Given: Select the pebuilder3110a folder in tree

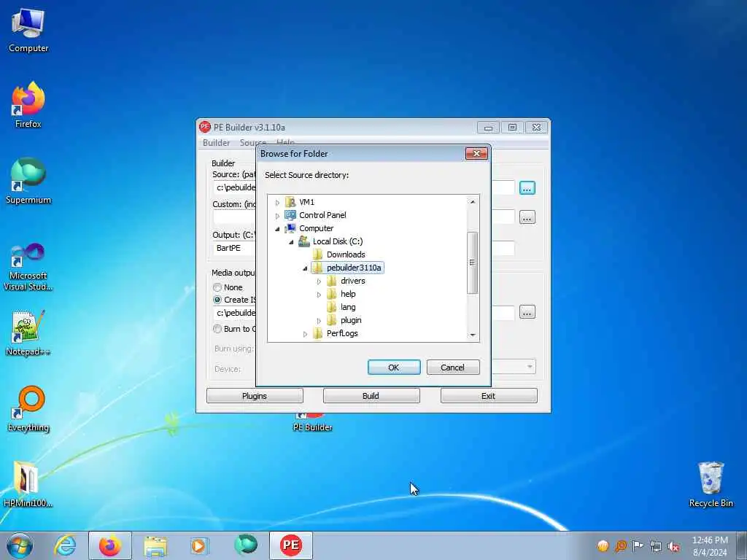Looking at the screenshot, I should click(347, 268).
